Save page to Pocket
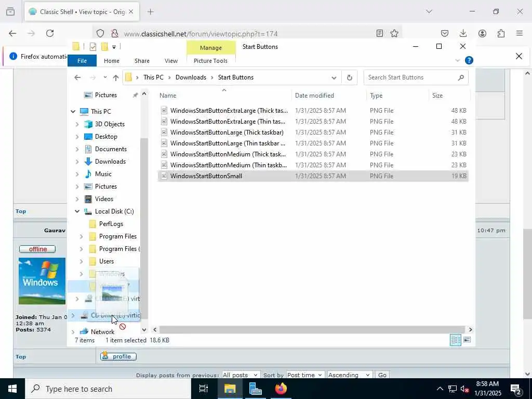This screenshot has width=532, height=399. pyautogui.click(x=445, y=33)
